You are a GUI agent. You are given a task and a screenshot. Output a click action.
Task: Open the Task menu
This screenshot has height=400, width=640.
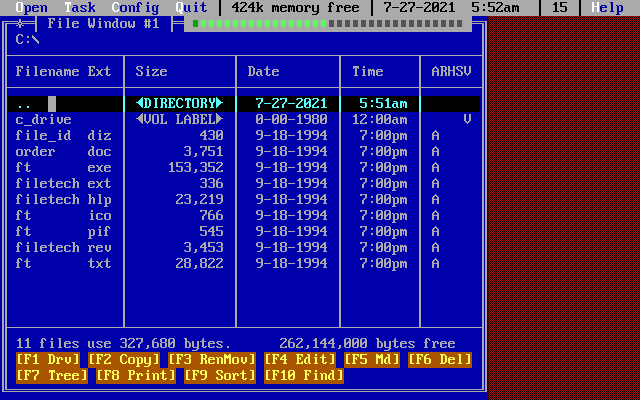coord(79,8)
